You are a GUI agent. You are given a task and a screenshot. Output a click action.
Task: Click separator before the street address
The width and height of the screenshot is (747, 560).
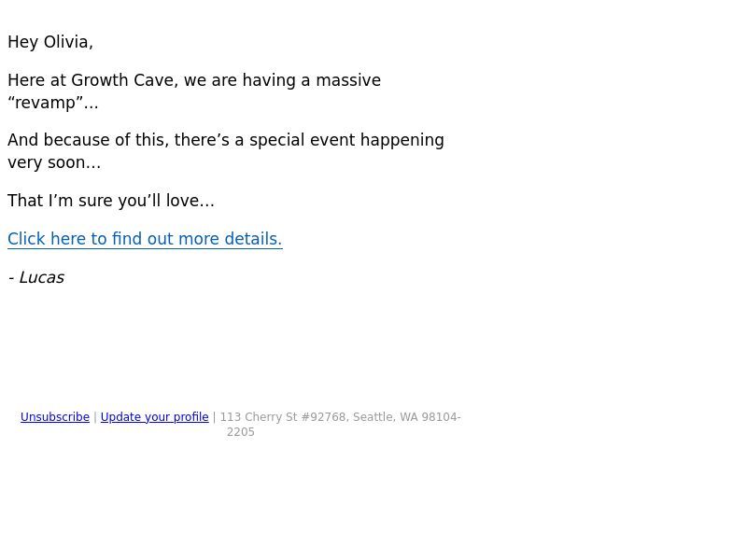pos(215,417)
